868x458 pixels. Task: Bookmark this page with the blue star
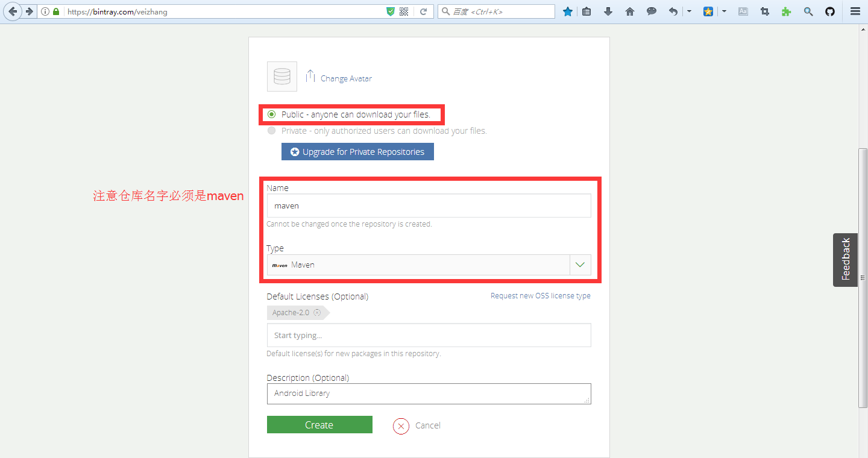567,11
